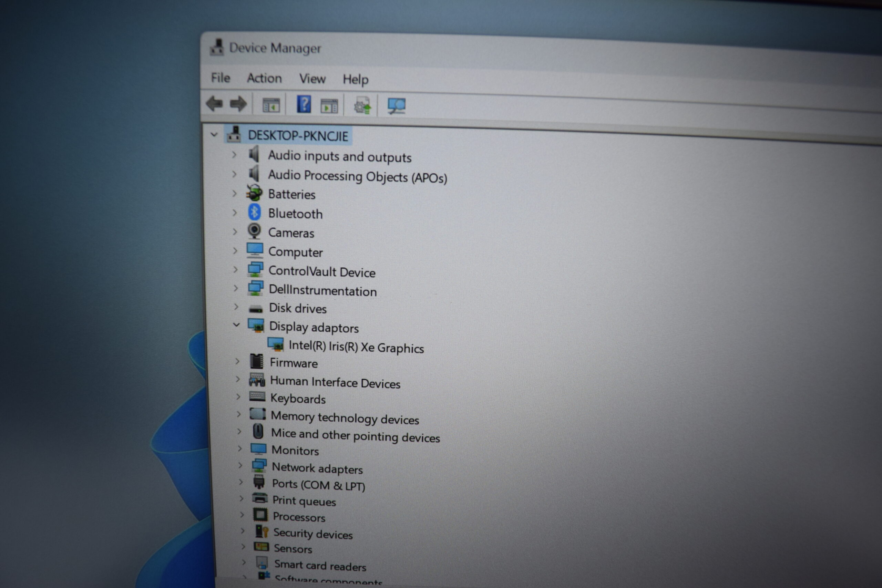This screenshot has height=588, width=882.
Task: Click the Monitors icon
Action: (x=259, y=449)
